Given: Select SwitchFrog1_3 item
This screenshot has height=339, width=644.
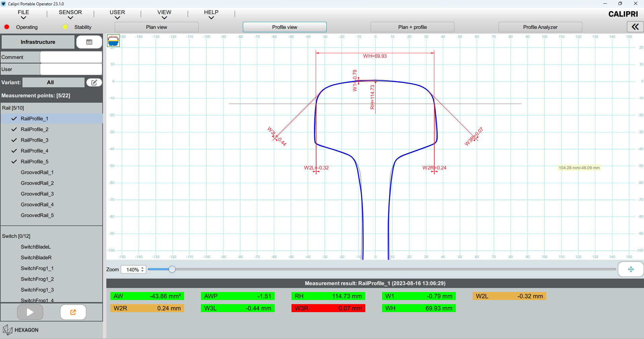Looking at the screenshot, I should click(37, 290).
